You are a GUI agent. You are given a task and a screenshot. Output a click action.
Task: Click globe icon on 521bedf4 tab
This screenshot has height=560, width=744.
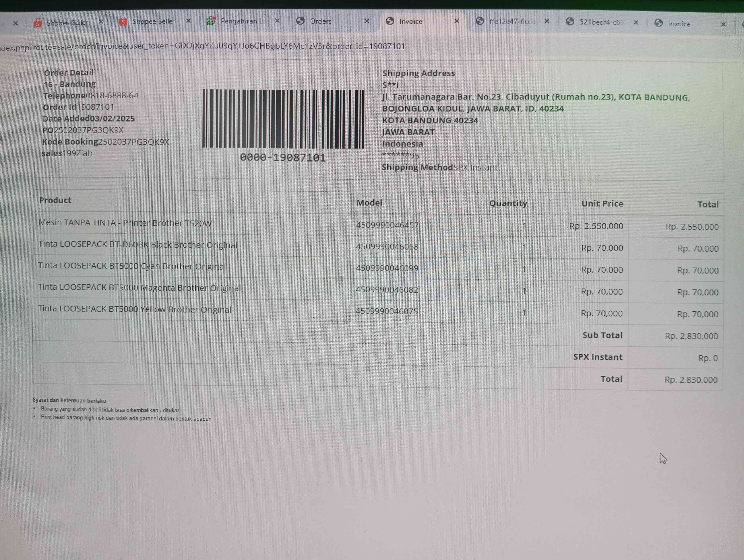pos(570,22)
